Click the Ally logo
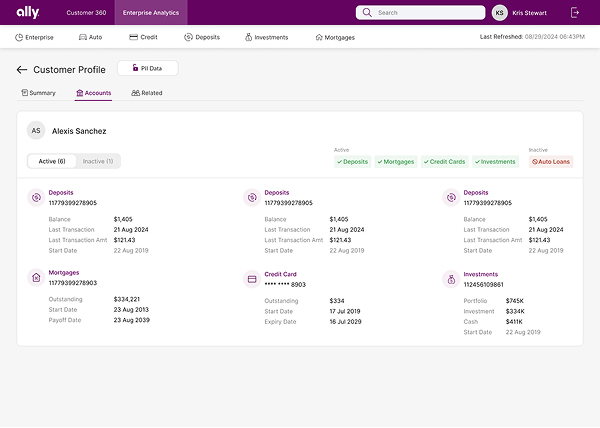Viewport: 600px width, 428px height. (28, 12)
